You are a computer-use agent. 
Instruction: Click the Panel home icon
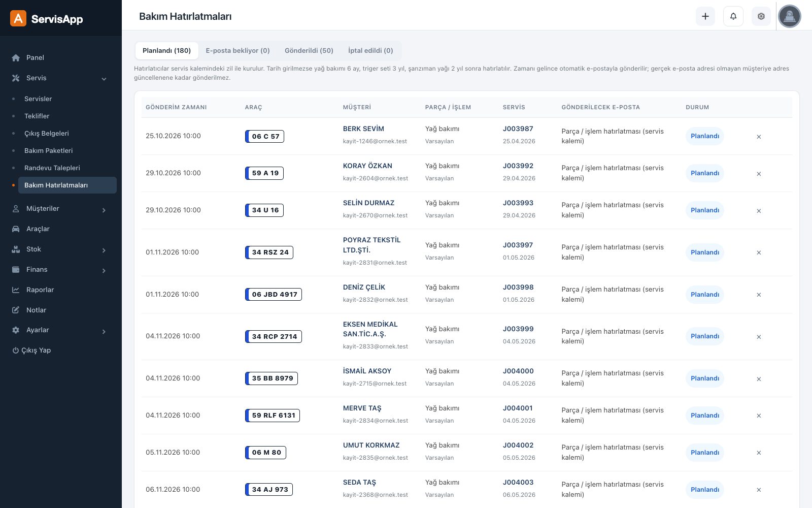(16, 57)
